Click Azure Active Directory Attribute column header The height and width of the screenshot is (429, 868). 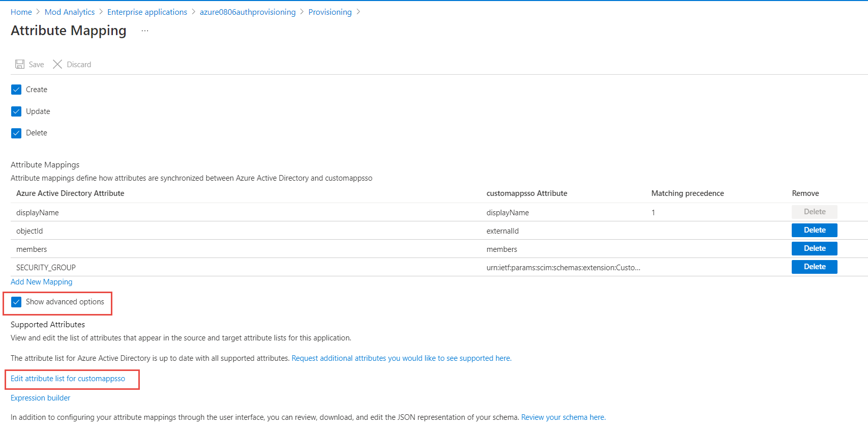(x=70, y=193)
